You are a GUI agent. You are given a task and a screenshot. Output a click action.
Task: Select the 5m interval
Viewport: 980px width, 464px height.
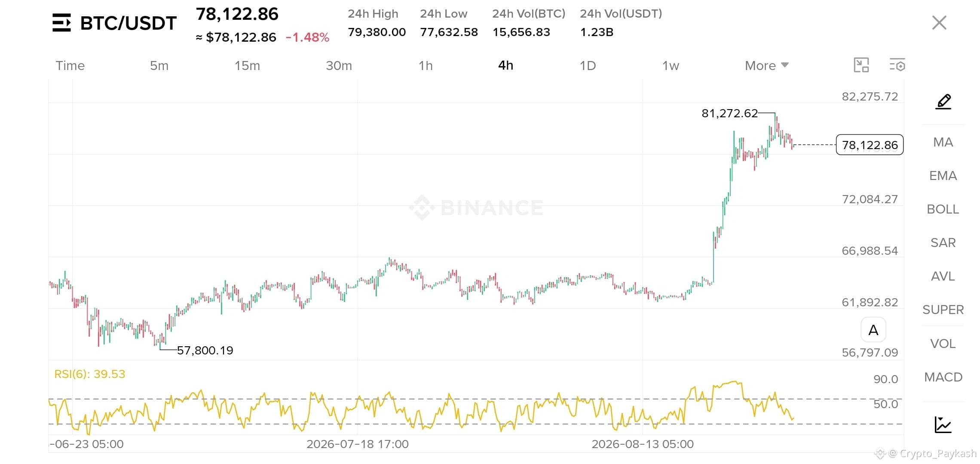pos(159,66)
